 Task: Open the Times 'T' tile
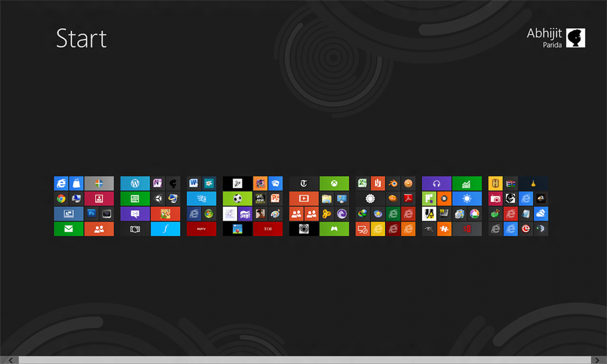tap(304, 183)
